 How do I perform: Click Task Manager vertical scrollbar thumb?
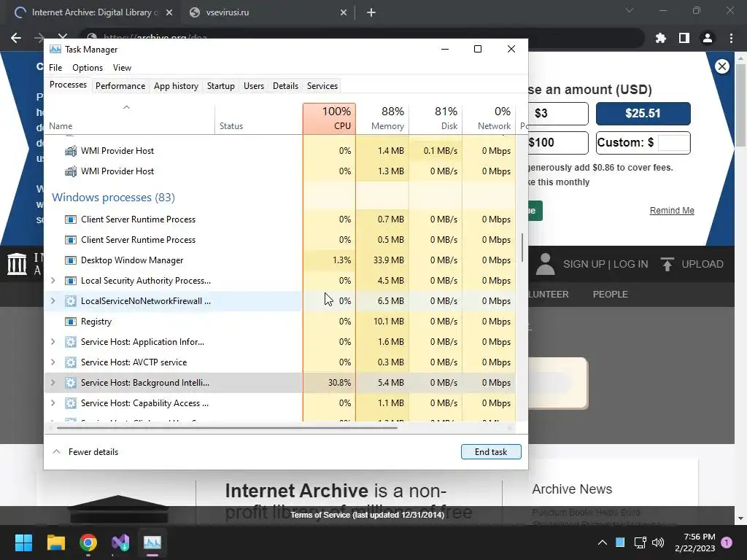point(522,247)
